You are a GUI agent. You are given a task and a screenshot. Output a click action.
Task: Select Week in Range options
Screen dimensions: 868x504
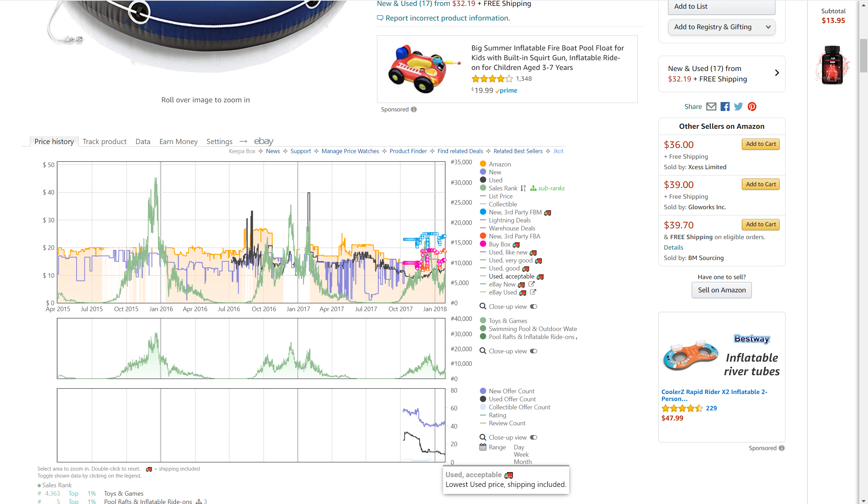tap(521, 455)
